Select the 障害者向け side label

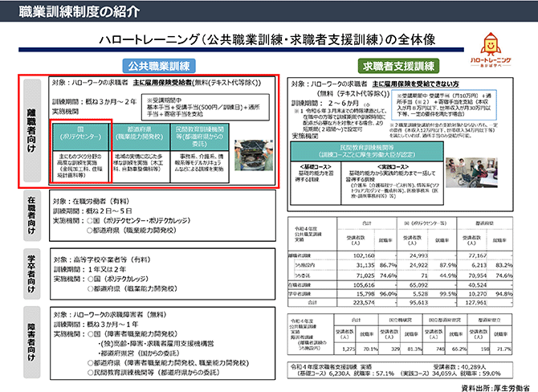point(32,342)
